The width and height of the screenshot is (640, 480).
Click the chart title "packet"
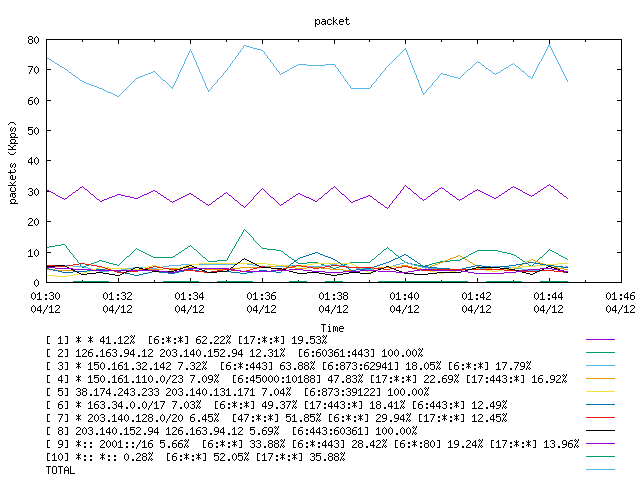pos(332,22)
